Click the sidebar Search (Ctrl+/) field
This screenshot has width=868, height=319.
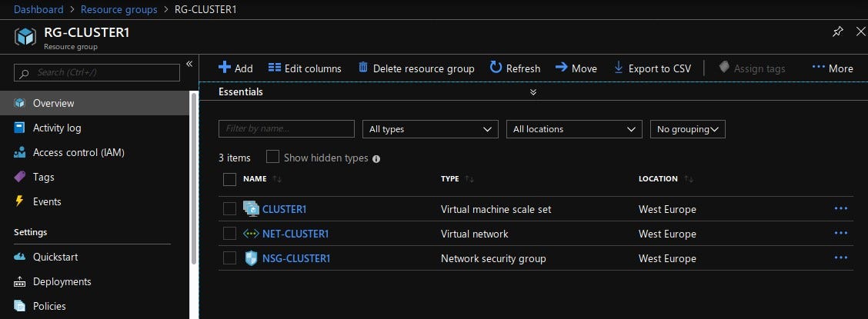(97, 72)
